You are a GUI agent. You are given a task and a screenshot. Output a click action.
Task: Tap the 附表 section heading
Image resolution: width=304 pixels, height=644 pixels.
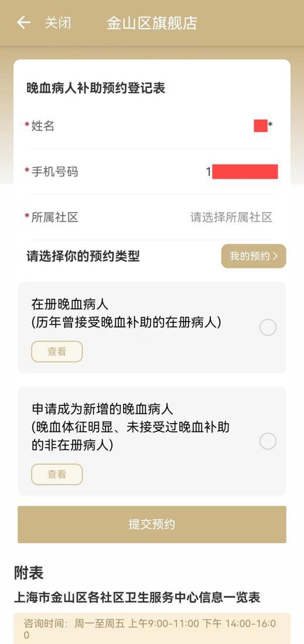tap(29, 573)
